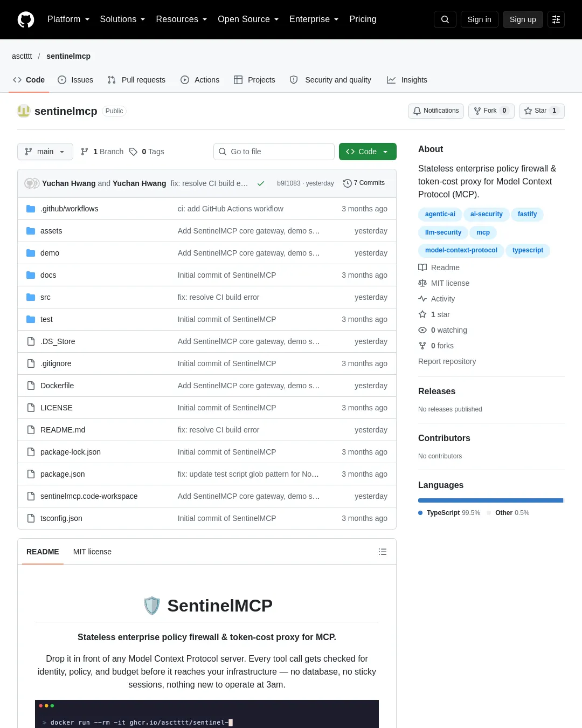Screen dimensions: 582x728
Task: Click the agentic-ai topic tag
Action: pos(440,214)
